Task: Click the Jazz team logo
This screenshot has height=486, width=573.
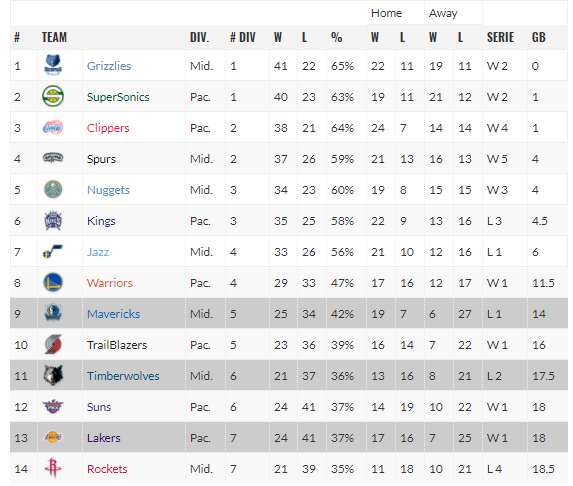Action: [x=53, y=251]
